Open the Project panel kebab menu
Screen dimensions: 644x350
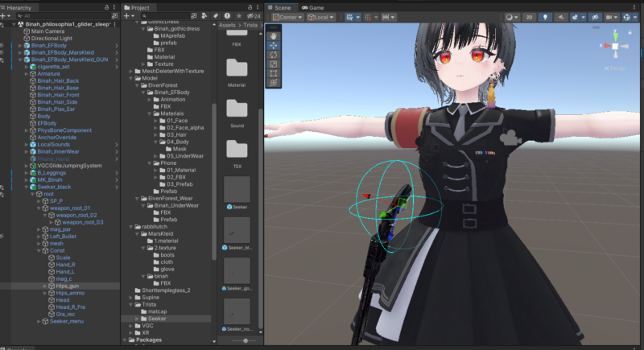258,7
